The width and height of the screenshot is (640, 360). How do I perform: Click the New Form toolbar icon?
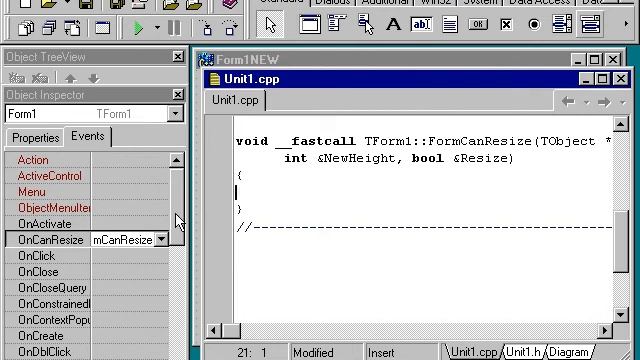pyautogui.click(x=102, y=28)
